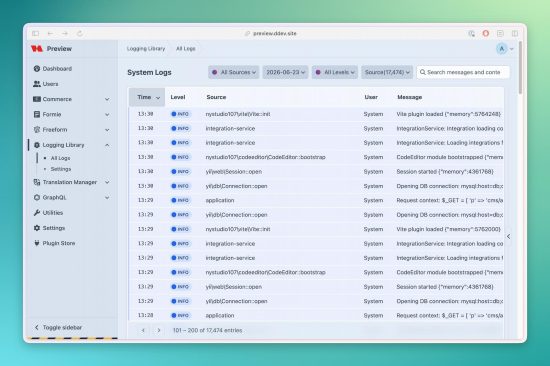Expand the GraphQL submenu chevron
Screen dimensions: 550x366
107,198
